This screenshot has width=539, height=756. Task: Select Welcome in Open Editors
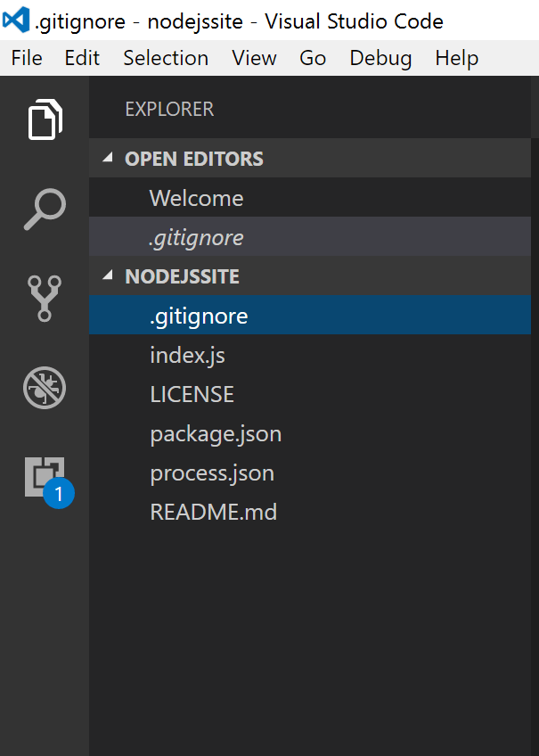tap(310, 197)
